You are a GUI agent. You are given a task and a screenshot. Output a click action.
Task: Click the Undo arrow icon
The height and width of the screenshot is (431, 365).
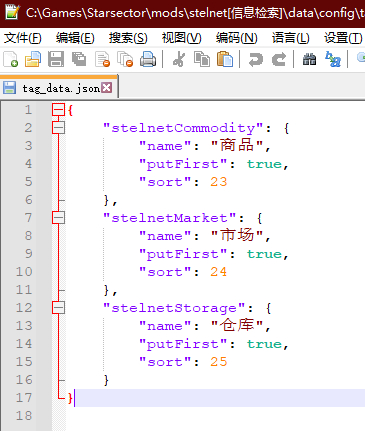(x=256, y=59)
